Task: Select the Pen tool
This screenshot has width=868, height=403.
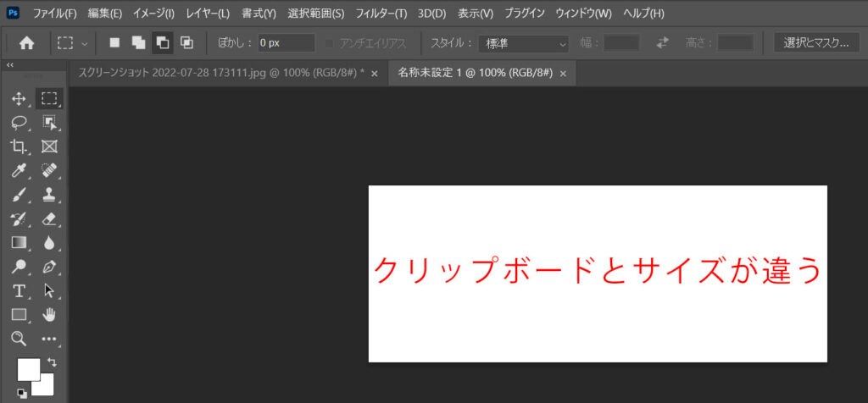Action: point(49,267)
